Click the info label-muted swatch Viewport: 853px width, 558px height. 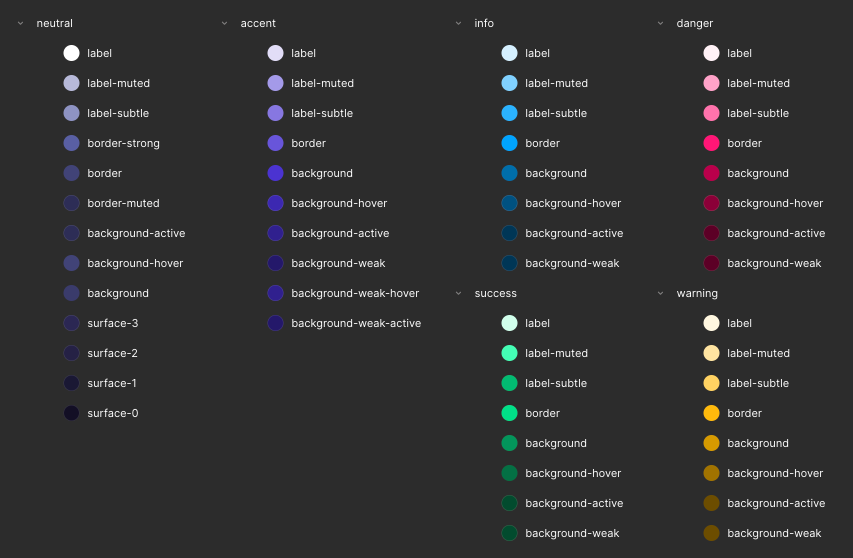click(x=509, y=83)
